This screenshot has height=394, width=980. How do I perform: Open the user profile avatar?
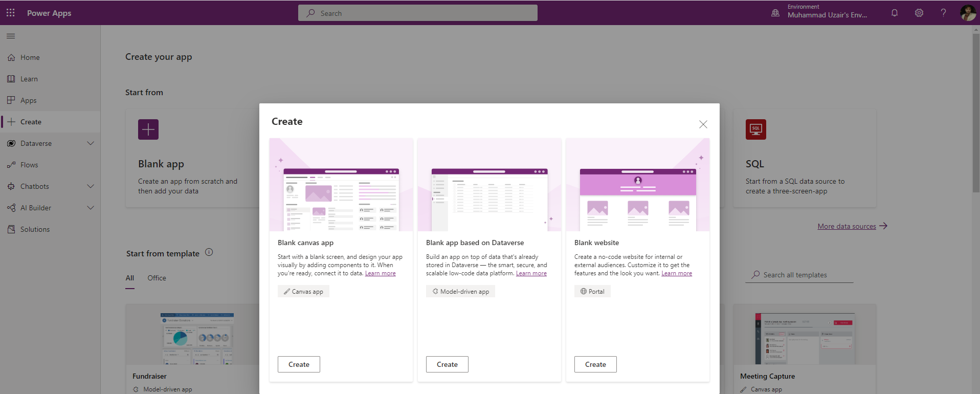(x=967, y=13)
